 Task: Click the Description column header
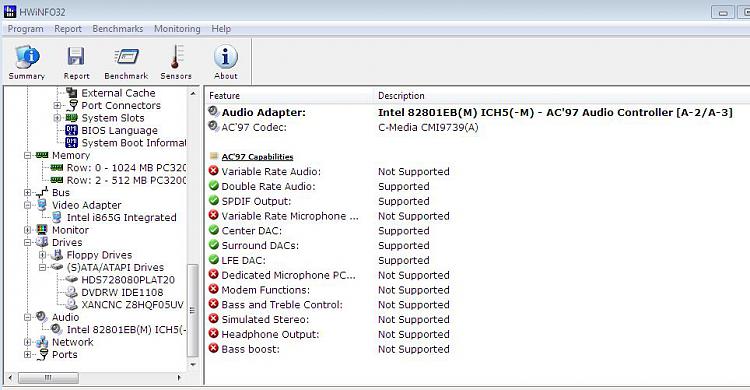tap(562, 96)
